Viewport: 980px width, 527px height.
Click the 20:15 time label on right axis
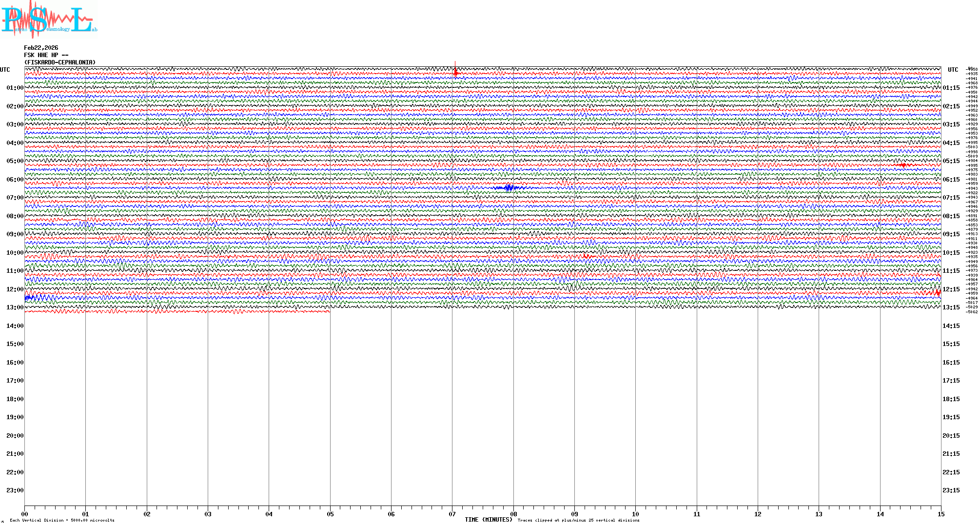point(951,436)
